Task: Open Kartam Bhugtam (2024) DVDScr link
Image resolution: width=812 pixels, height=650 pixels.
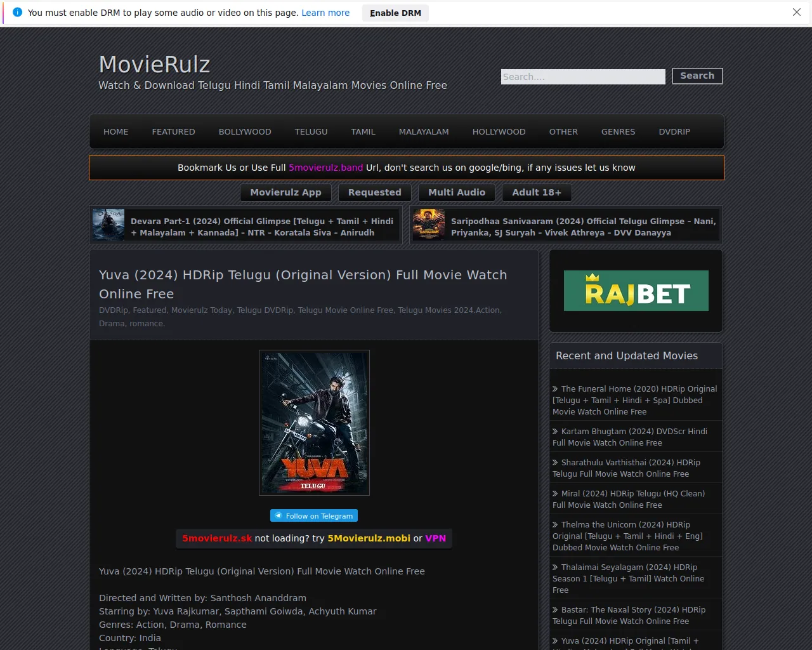Action: pyautogui.click(x=630, y=437)
